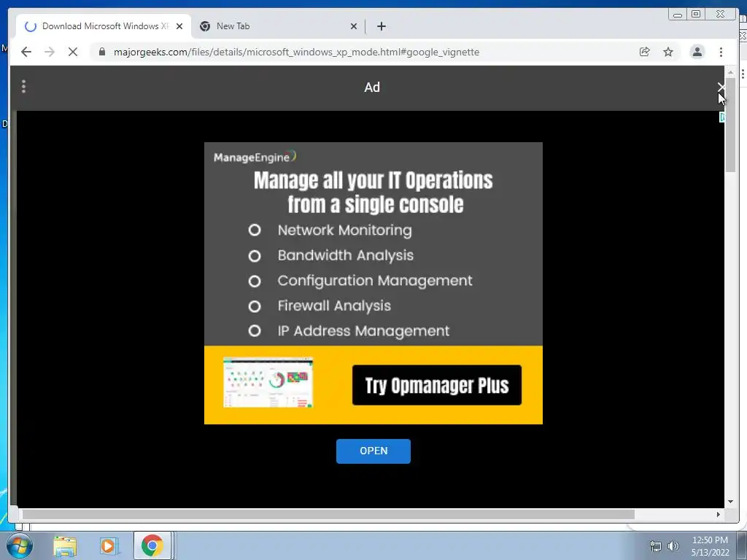747x560 pixels.
Task: Open Chrome three-dot menu
Action: pos(721,52)
